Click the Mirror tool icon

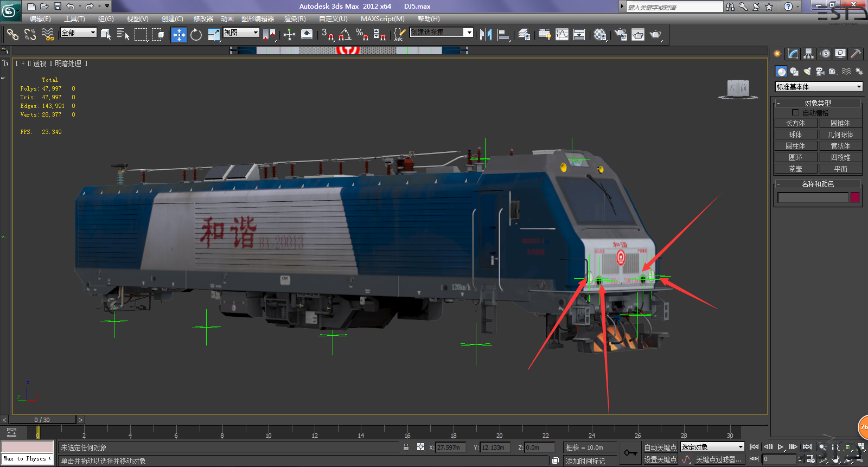coord(486,35)
